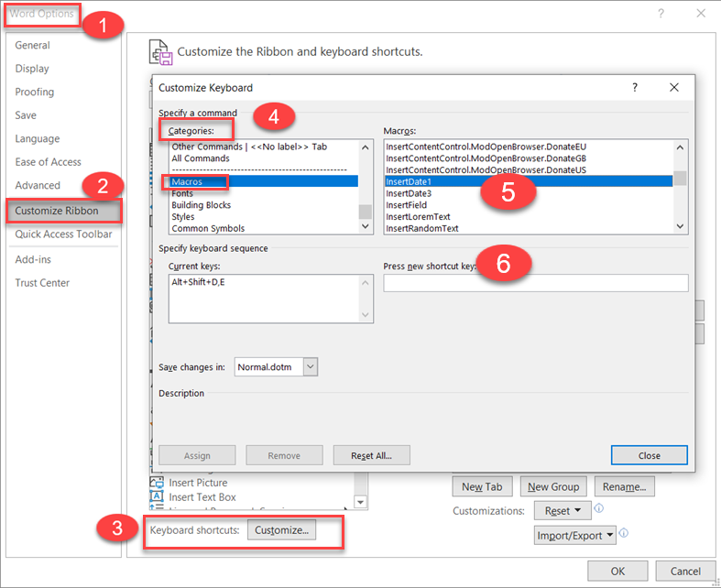Select Fonts category
Screen dimensions: 721x588
coord(264,193)
